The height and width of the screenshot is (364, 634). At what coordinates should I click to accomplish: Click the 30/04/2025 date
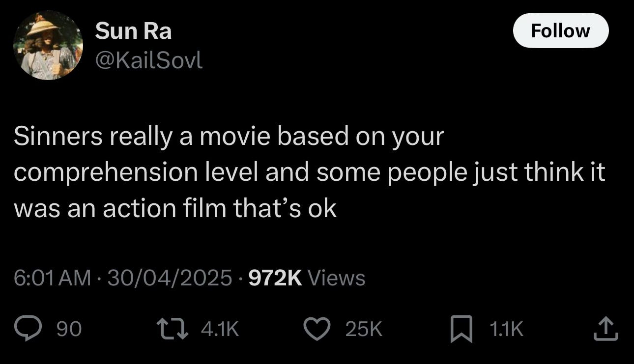(169, 278)
